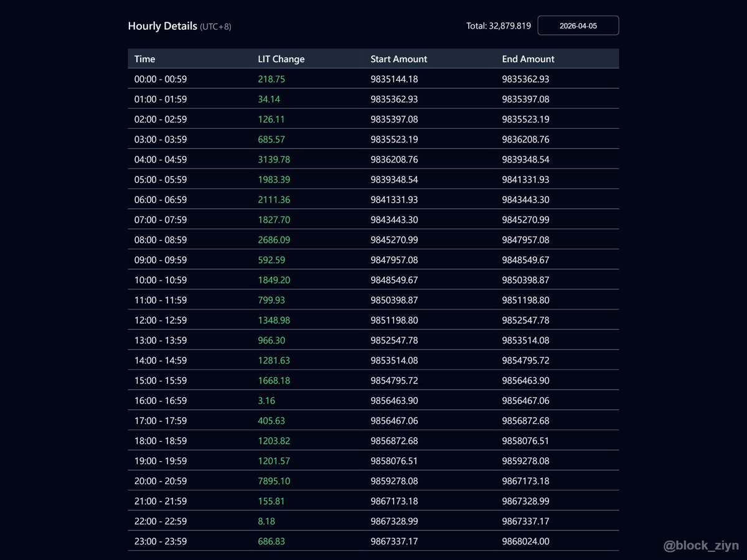Viewport: 747px width, 560px height.
Task: Click the LIT Change value 2686.09
Action: 274,240
